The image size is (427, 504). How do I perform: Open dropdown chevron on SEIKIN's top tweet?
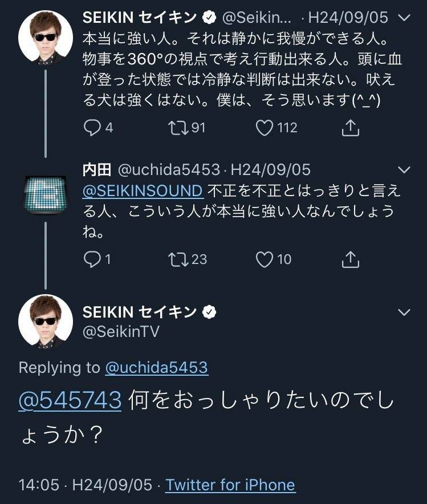pyautogui.click(x=404, y=18)
